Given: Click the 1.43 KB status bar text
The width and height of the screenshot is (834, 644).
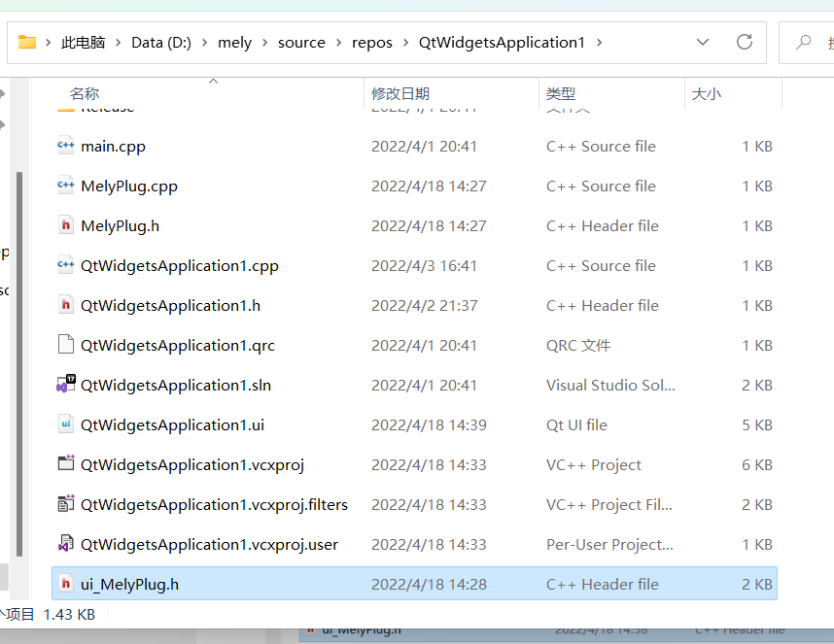Looking at the screenshot, I should coord(69,615).
